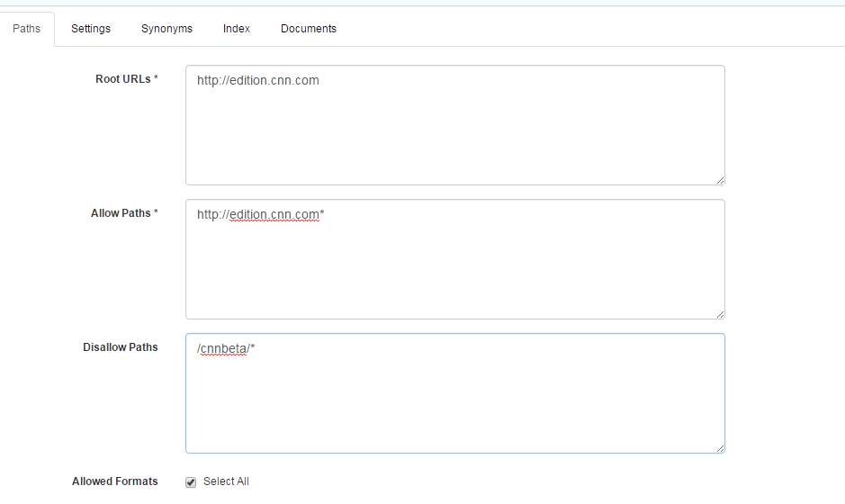Click the http://edition.cnn.com* allow path text
This screenshot has height=504, width=845.
(260, 215)
